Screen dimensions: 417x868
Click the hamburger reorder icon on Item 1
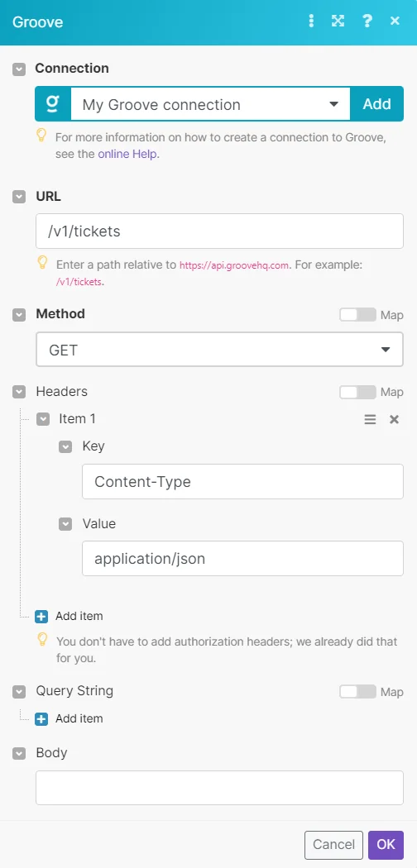370,420
